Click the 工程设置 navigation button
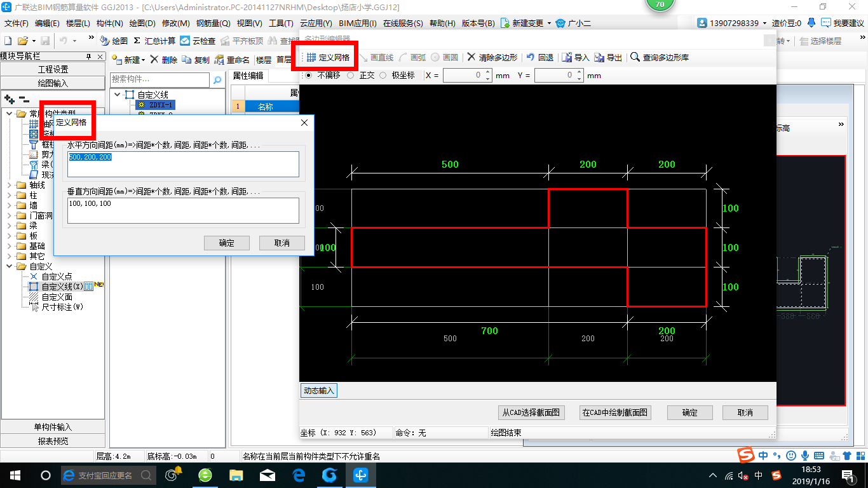Viewport: 868px width, 488px height. tap(53, 69)
